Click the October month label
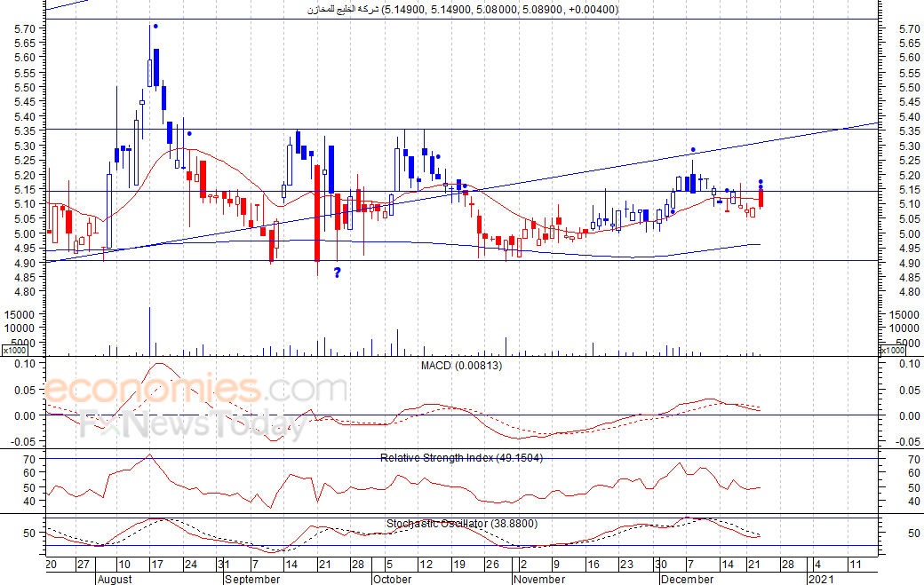 coord(393,579)
